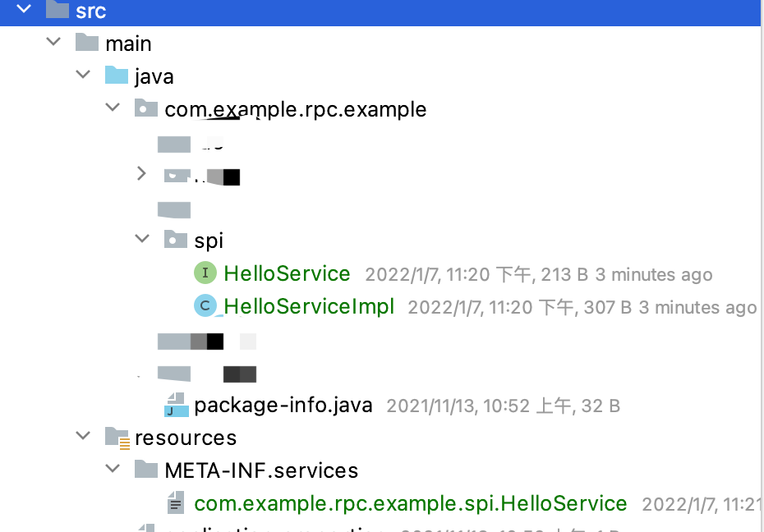764x532 pixels.
Task: Click the package-info.java file icon
Action: pyautogui.click(x=176, y=405)
